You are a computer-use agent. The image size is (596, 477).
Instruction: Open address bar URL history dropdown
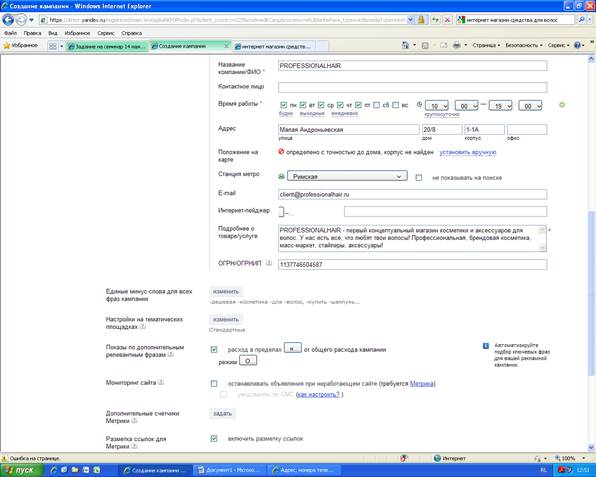tap(411, 20)
